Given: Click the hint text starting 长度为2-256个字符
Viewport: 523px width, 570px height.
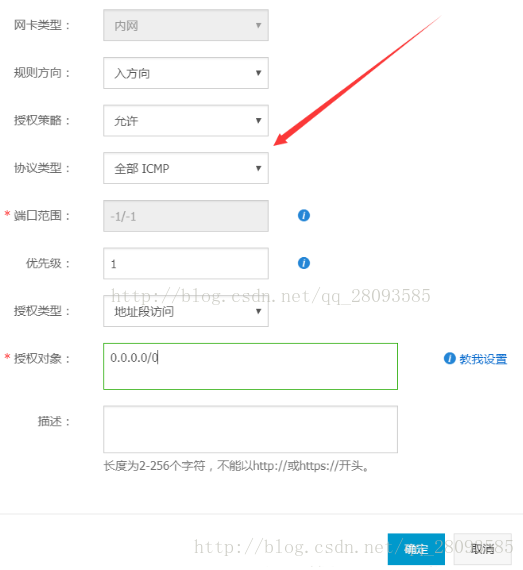Looking at the screenshot, I should pyautogui.click(x=237, y=466).
